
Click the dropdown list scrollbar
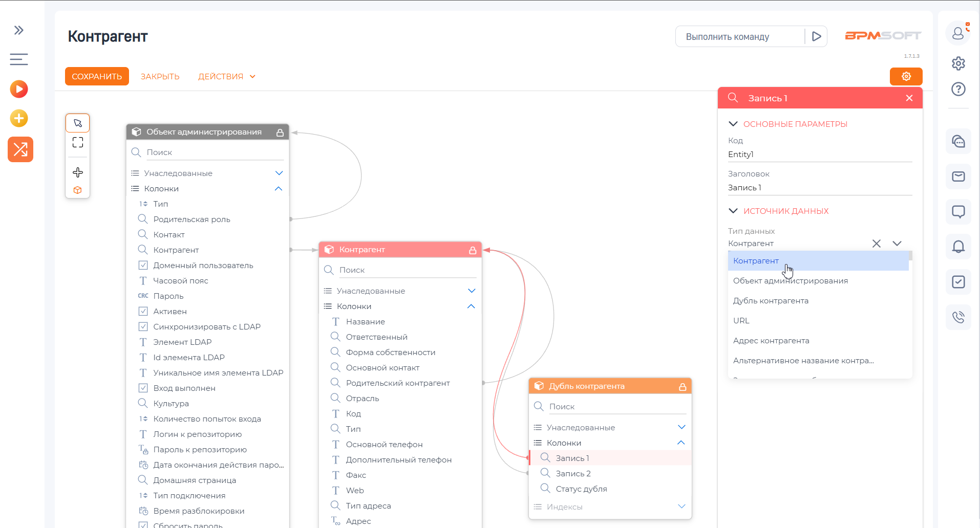910,255
